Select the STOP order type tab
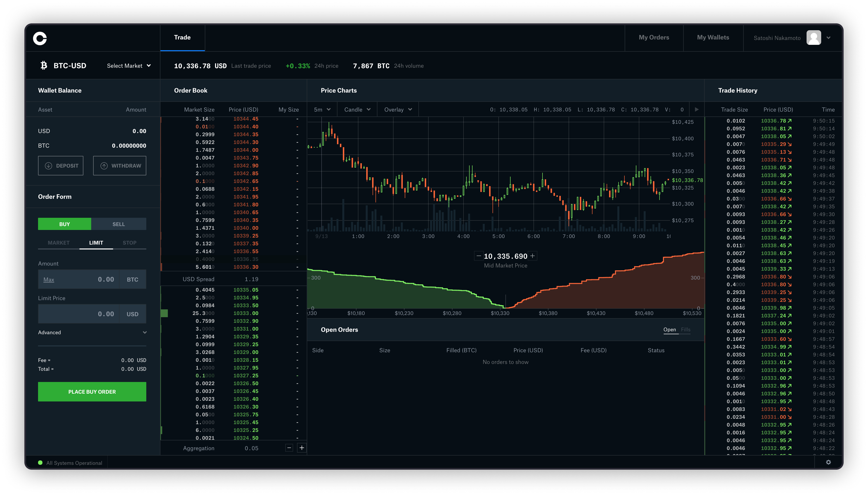Image resolution: width=868 pixels, height=495 pixels. [129, 242]
